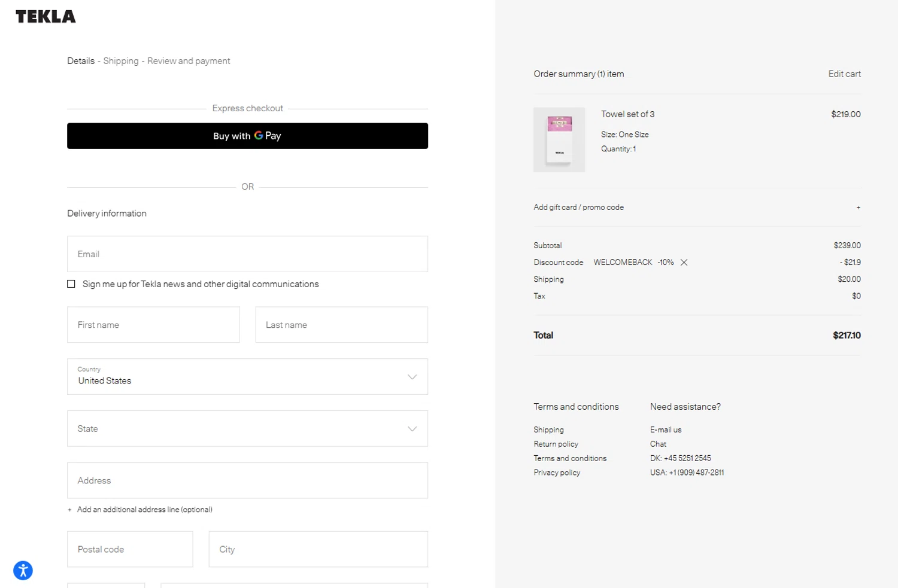898x588 pixels.
Task: Click the Subtotal value $239.00
Action: [x=847, y=246]
